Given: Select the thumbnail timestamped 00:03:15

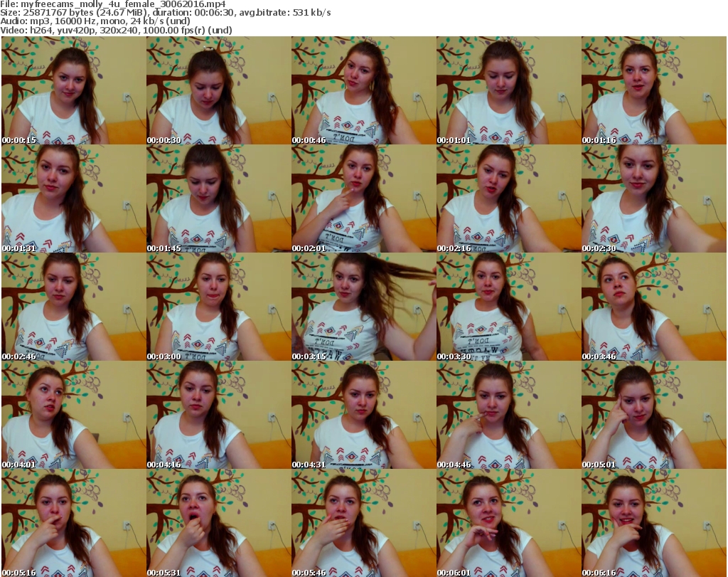Looking at the screenshot, I should click(x=363, y=307).
